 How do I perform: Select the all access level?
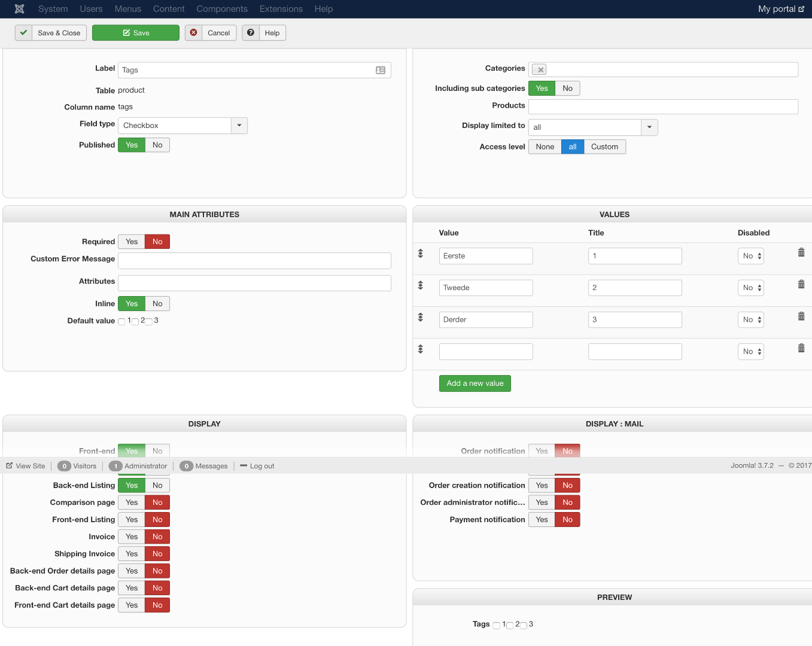[573, 147]
